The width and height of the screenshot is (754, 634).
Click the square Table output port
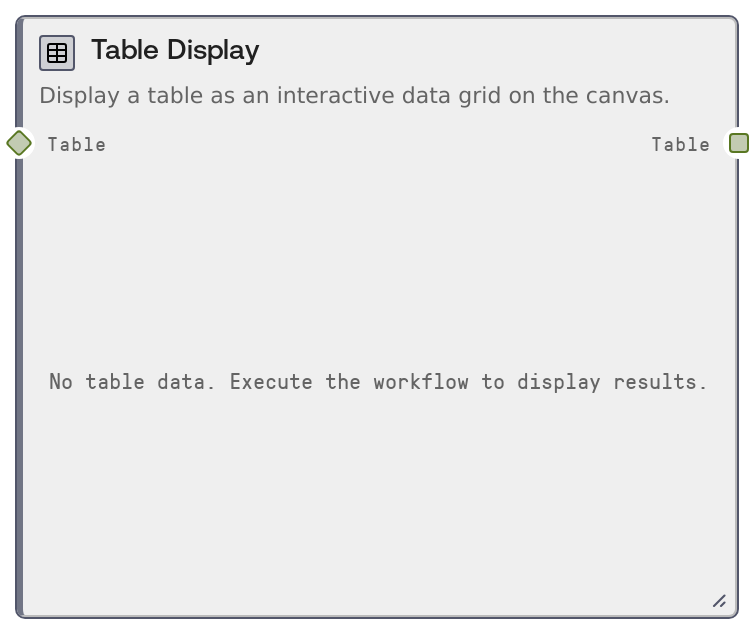[x=738, y=143]
